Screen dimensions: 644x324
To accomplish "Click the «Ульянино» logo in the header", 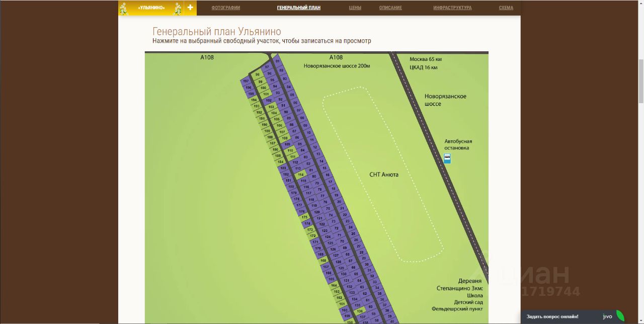I will point(151,8).
